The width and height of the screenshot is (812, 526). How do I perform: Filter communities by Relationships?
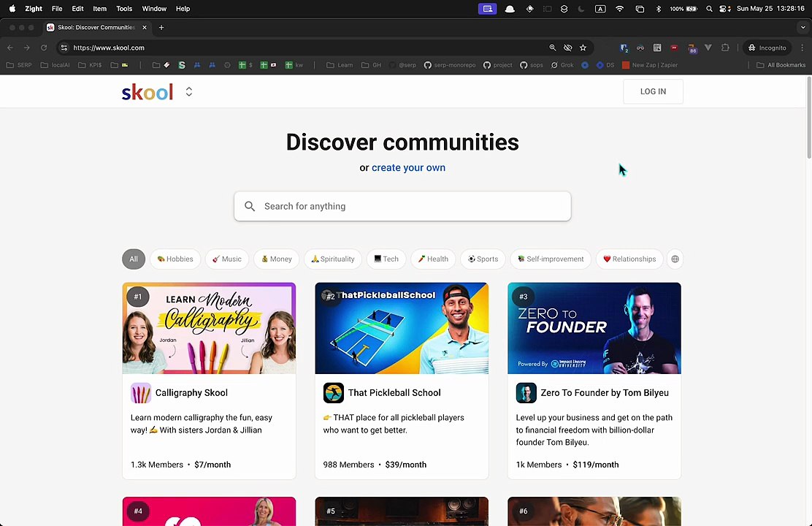(x=629, y=259)
